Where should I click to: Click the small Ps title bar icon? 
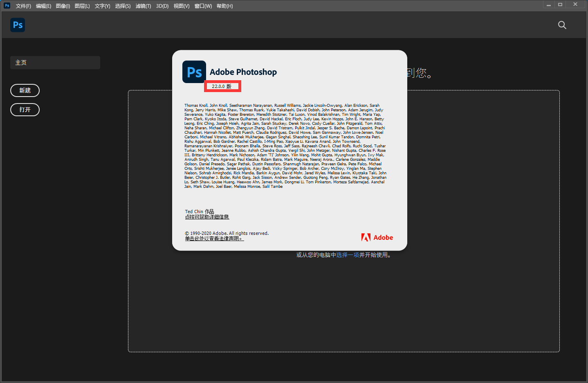click(x=7, y=6)
